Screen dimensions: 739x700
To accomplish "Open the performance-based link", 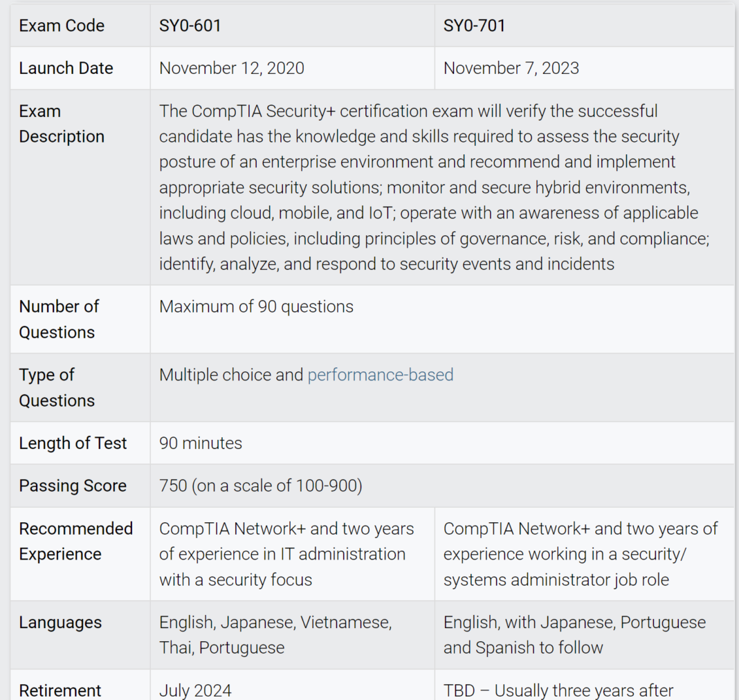I will (381, 374).
